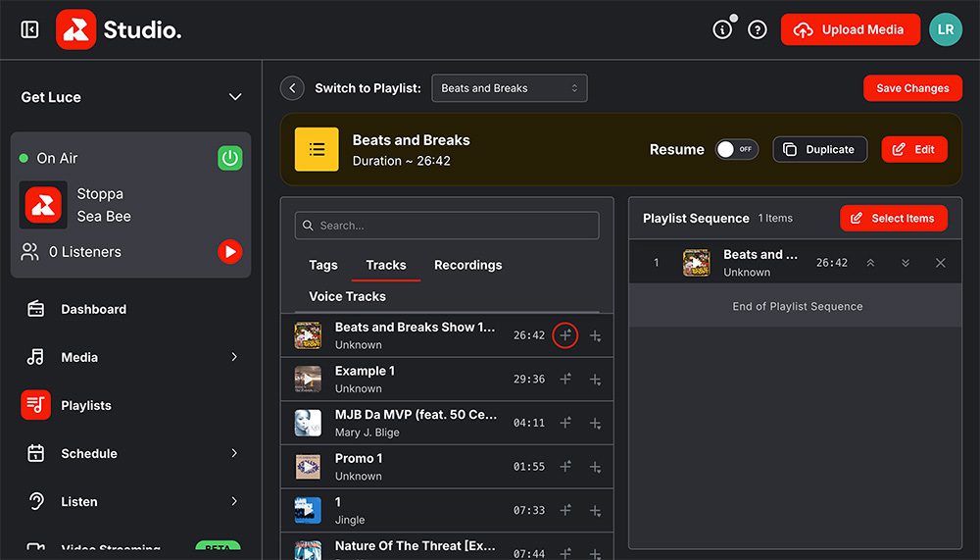The image size is (980, 560).
Task: Move playlist item to bottom with double down arrows
Action: (906, 263)
